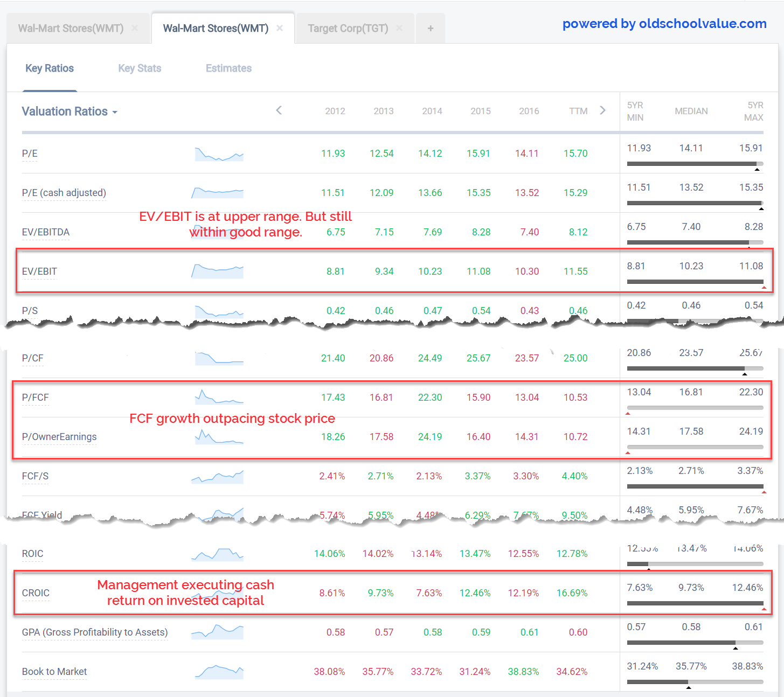View the P/CF sparkline chart

[219, 358]
